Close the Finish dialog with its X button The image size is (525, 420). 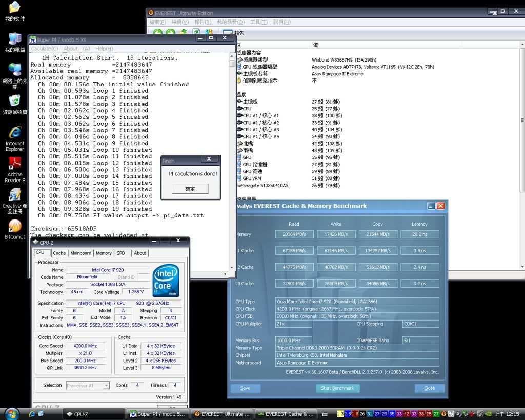pos(209,159)
